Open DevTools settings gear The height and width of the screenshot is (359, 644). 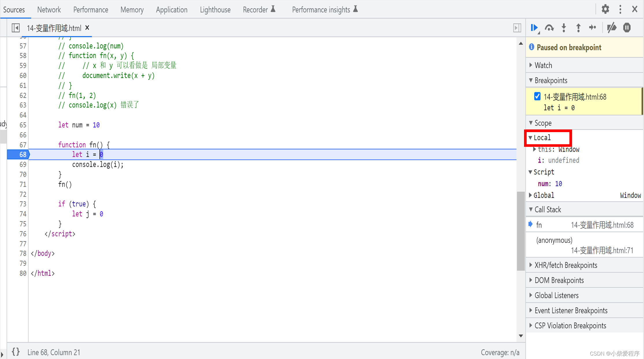605,9
